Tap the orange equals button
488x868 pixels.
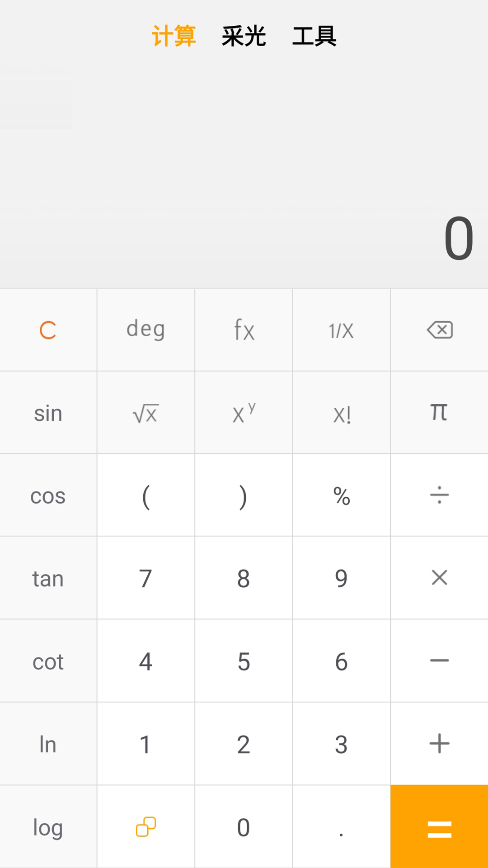440,827
